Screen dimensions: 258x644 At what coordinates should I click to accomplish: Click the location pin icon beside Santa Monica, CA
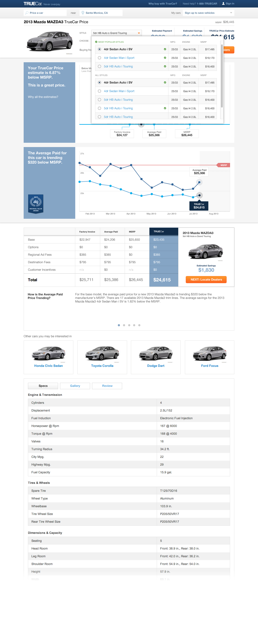tap(83, 13)
